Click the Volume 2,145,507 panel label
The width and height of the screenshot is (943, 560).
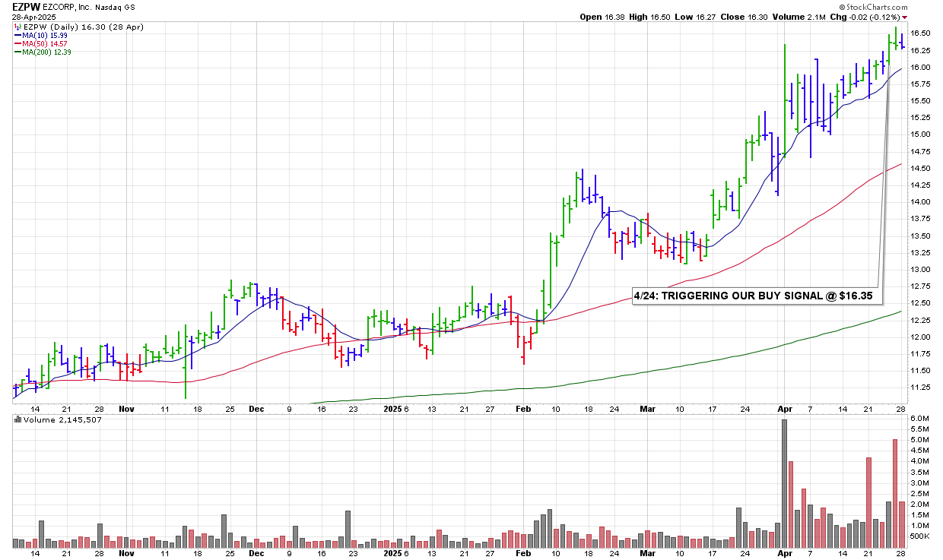[47, 419]
